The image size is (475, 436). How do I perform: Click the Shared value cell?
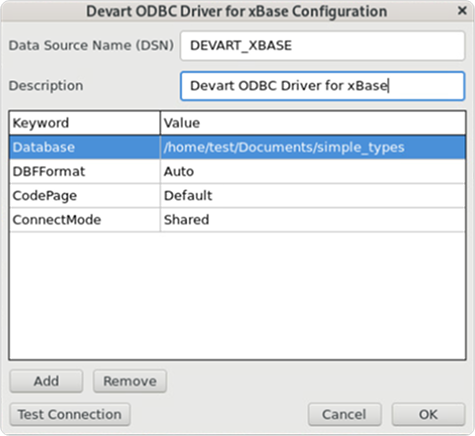[x=313, y=220]
